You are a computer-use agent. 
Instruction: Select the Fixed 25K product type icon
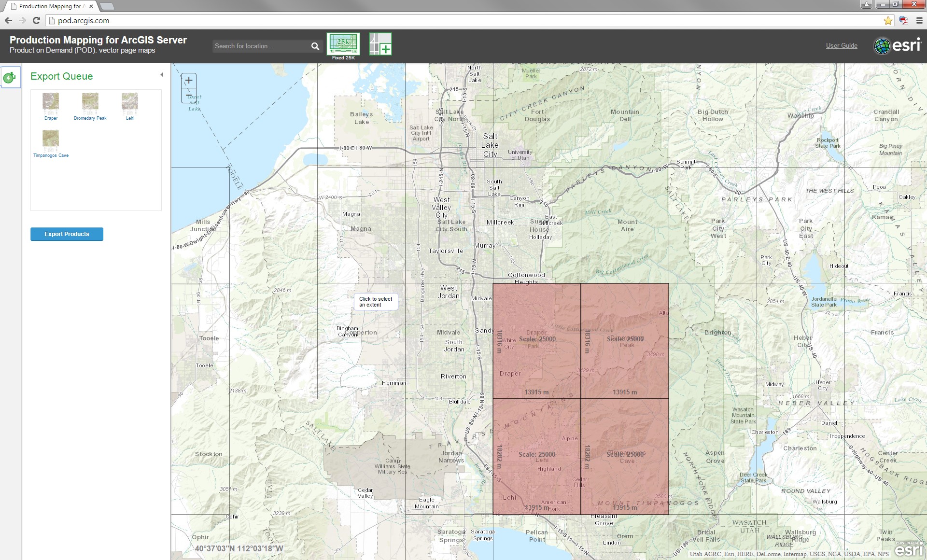click(x=343, y=44)
